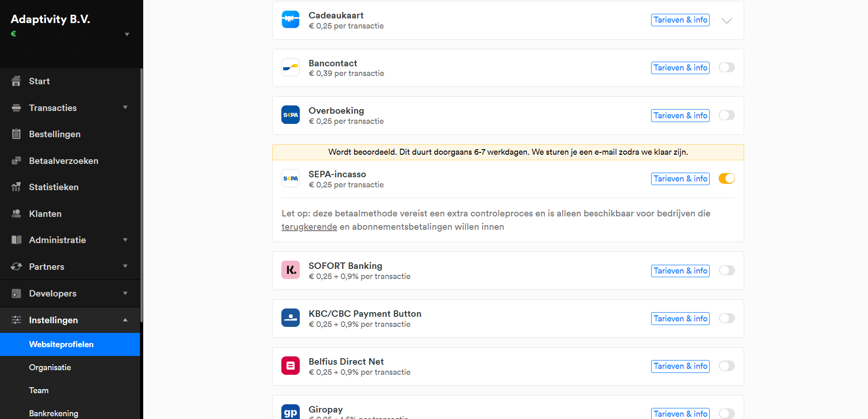868x419 pixels.
Task: Click the Statistieken chart icon
Action: click(x=16, y=187)
